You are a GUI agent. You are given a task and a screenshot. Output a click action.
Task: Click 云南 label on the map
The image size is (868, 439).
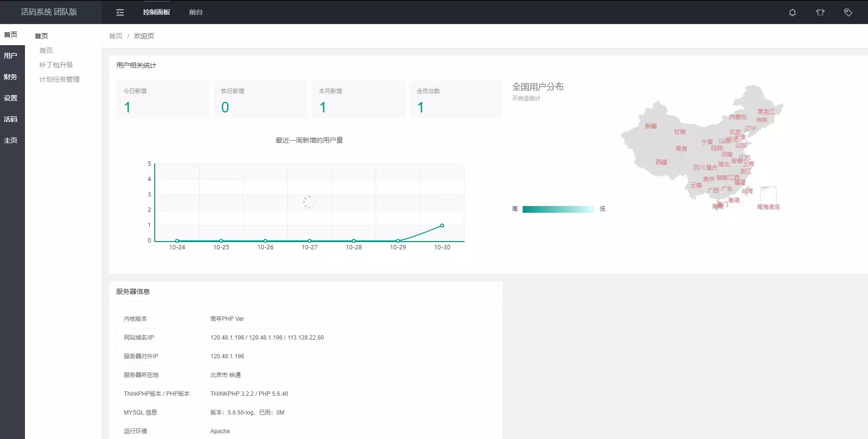pos(696,185)
